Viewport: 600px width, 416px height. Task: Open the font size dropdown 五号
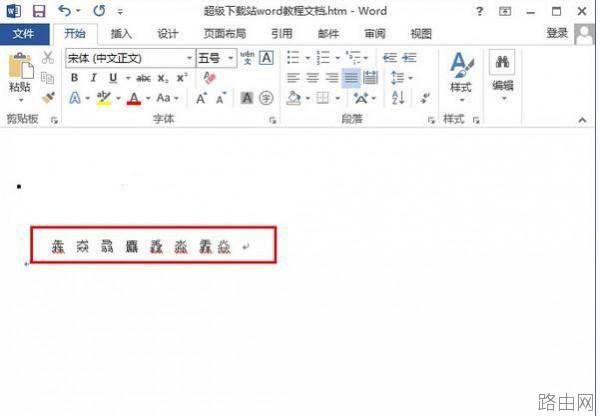coord(230,58)
